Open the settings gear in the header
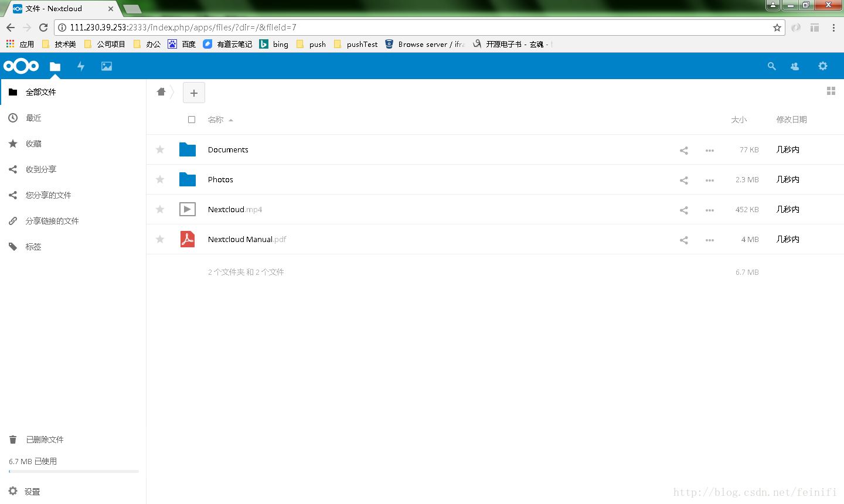The height and width of the screenshot is (504, 844). 823,66
